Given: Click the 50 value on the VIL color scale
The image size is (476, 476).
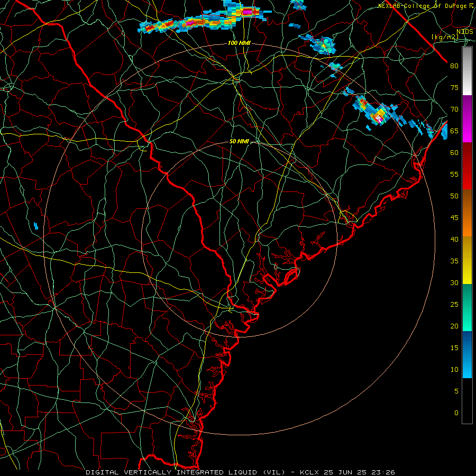Looking at the screenshot, I should 454,196.
